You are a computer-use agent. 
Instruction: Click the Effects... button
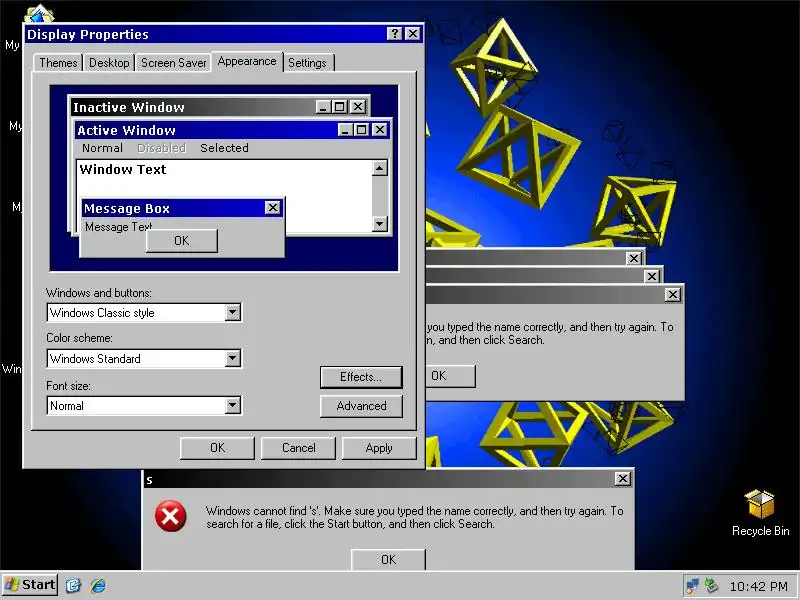tap(361, 377)
